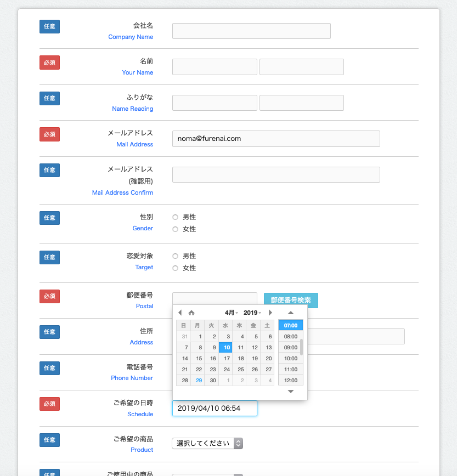
Task: Pick April 15 in the calendar
Action: coord(198,358)
